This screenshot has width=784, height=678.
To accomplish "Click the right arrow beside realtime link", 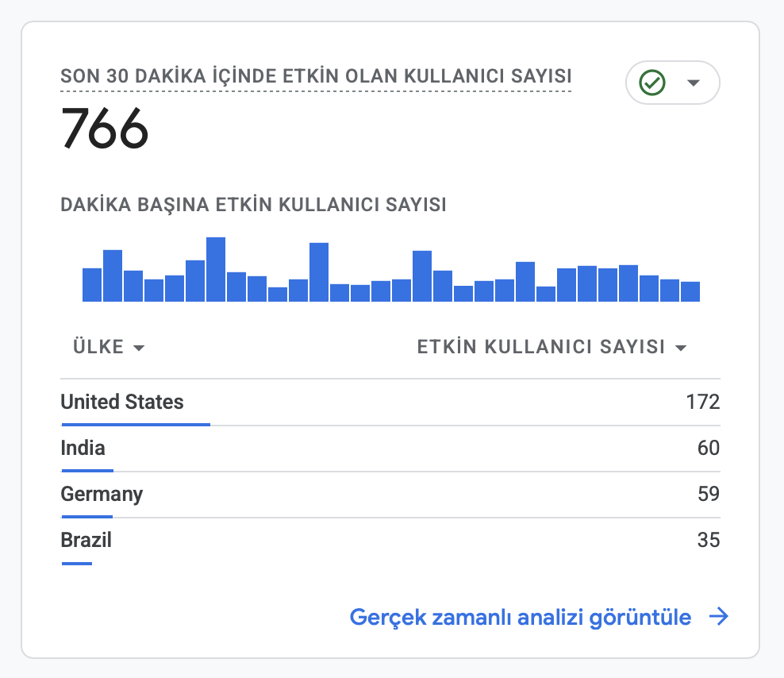I will 718,616.
